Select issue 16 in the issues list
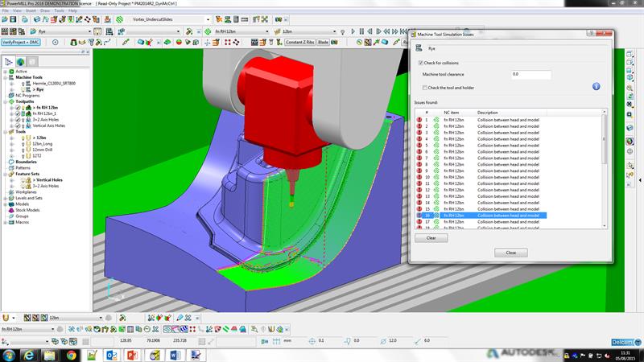The image size is (644, 362). tap(481, 216)
